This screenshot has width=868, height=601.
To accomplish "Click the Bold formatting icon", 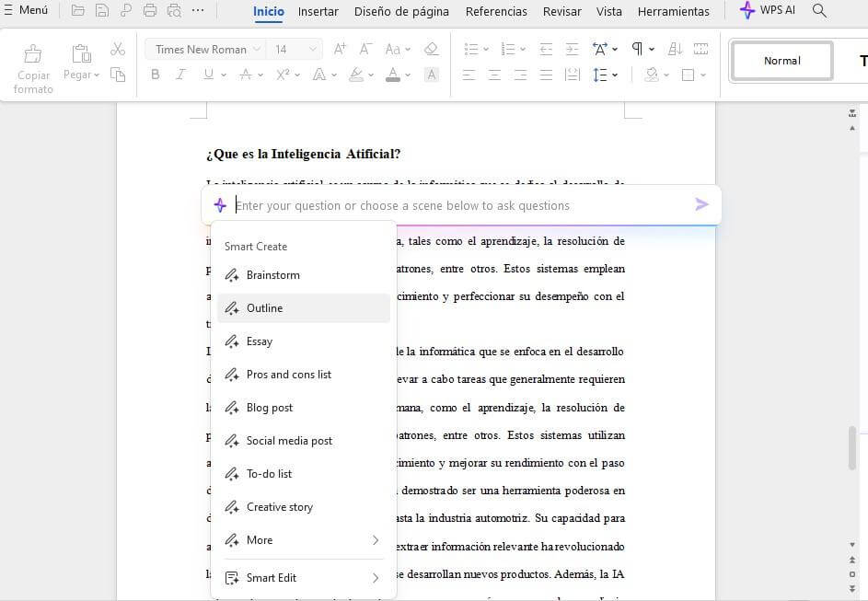I will (155, 75).
